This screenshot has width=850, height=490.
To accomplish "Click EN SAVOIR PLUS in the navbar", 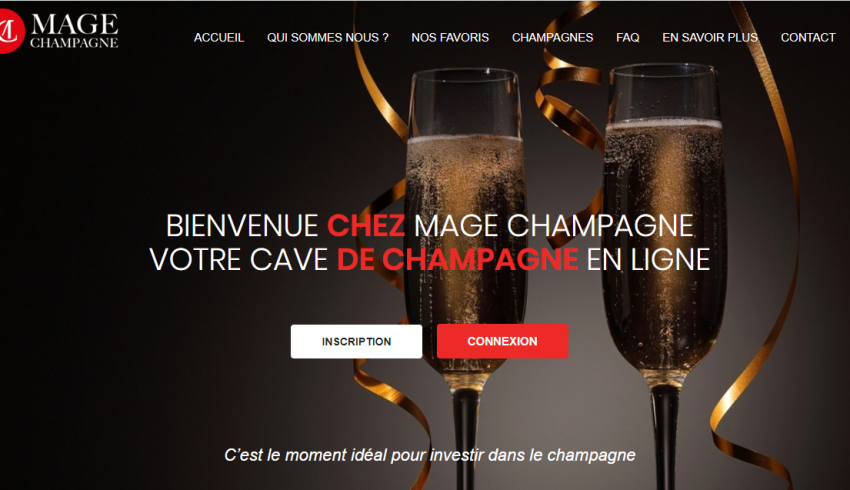I will (710, 37).
